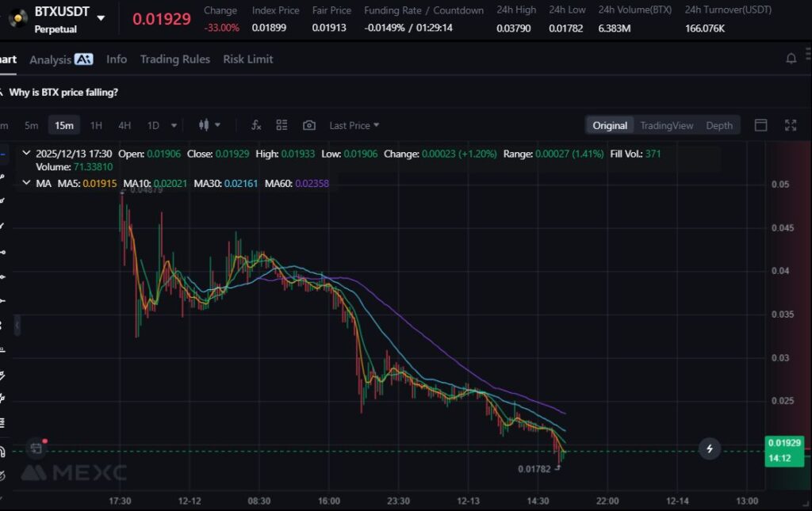Open the BTXUSDT pair selector dropdown
Screen dimensions: 812x511
pyautogui.click(x=101, y=17)
